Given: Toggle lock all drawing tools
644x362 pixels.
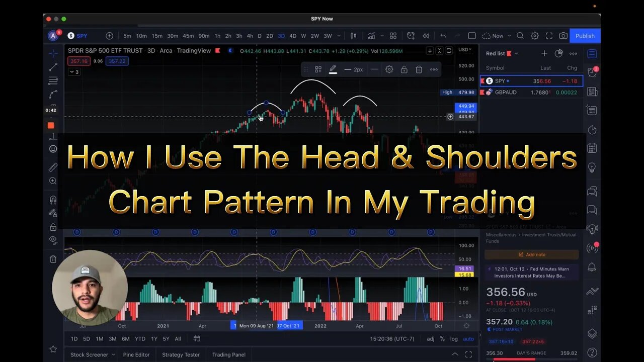Looking at the screenshot, I should [53, 227].
